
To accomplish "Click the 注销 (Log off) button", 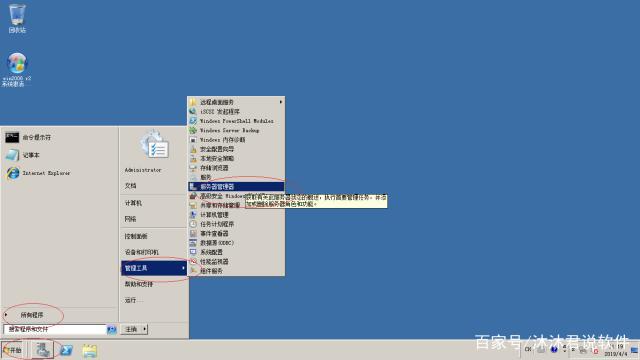I will click(131, 329).
